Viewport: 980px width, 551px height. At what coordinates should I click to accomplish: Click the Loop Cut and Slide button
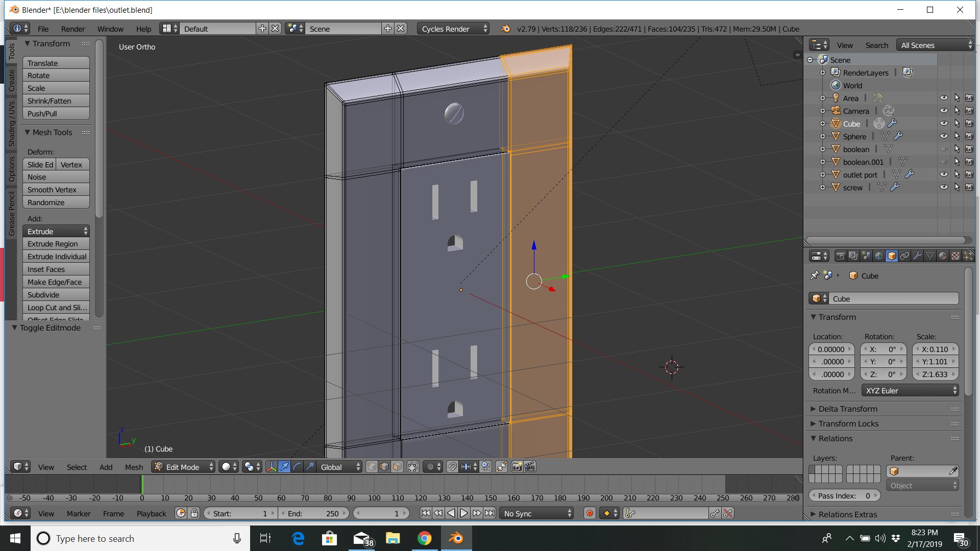56,308
